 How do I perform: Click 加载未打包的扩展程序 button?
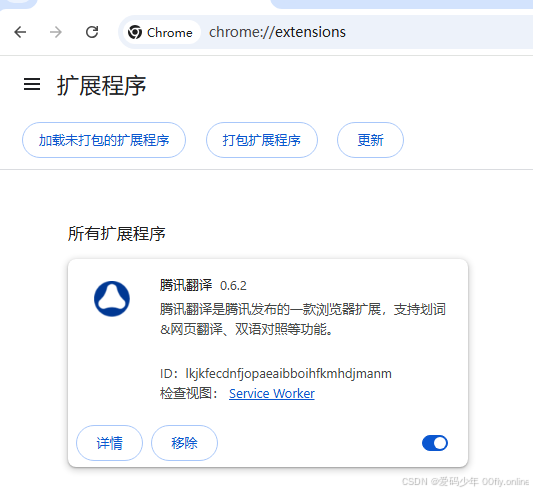click(104, 140)
